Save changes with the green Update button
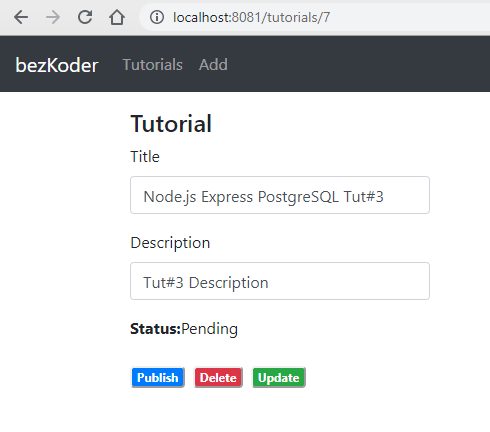The width and height of the screenshot is (490, 432). click(279, 378)
